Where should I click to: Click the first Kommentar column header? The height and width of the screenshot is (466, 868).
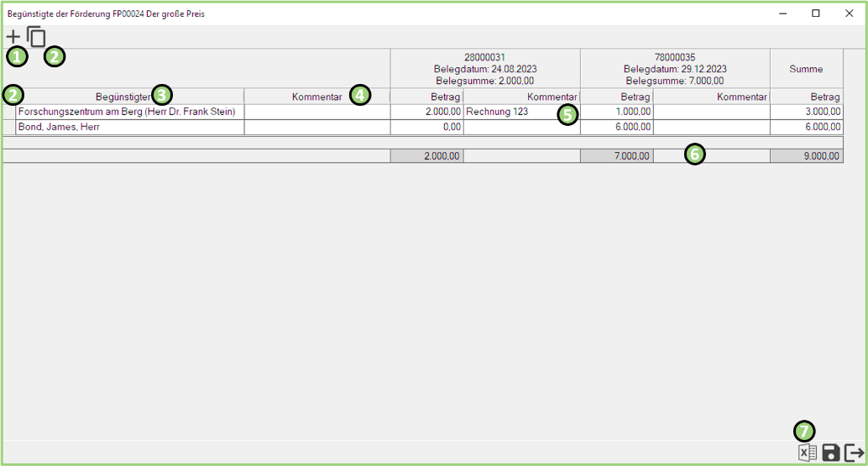tap(316, 97)
